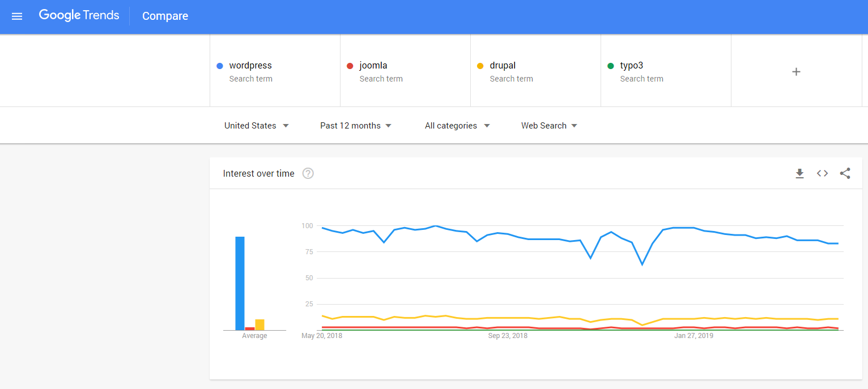
Task: Click the red joomla color dot
Action: pyautogui.click(x=350, y=66)
